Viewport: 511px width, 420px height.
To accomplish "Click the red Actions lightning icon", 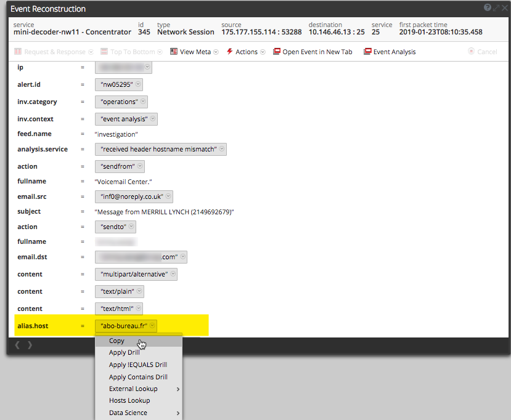I will [x=229, y=52].
